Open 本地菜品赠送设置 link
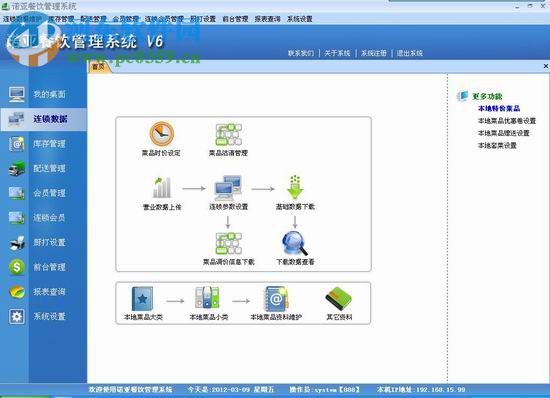 [x=504, y=133]
